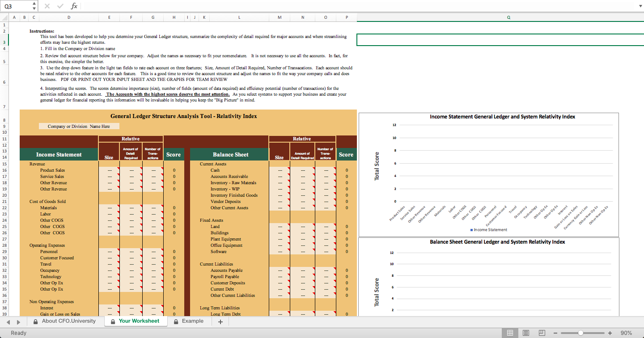Screen dimensions: 644x338
Task: Click the Balance Sheet table header cell
Action: click(x=230, y=155)
